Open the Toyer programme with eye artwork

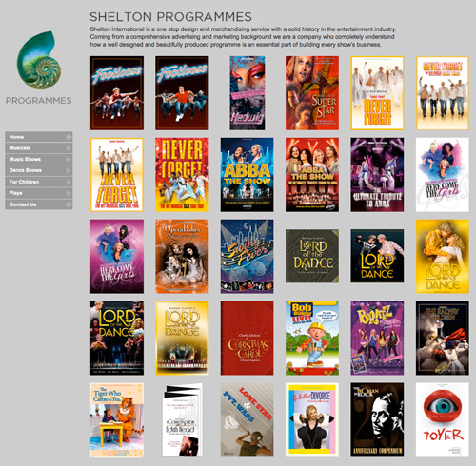443,420
